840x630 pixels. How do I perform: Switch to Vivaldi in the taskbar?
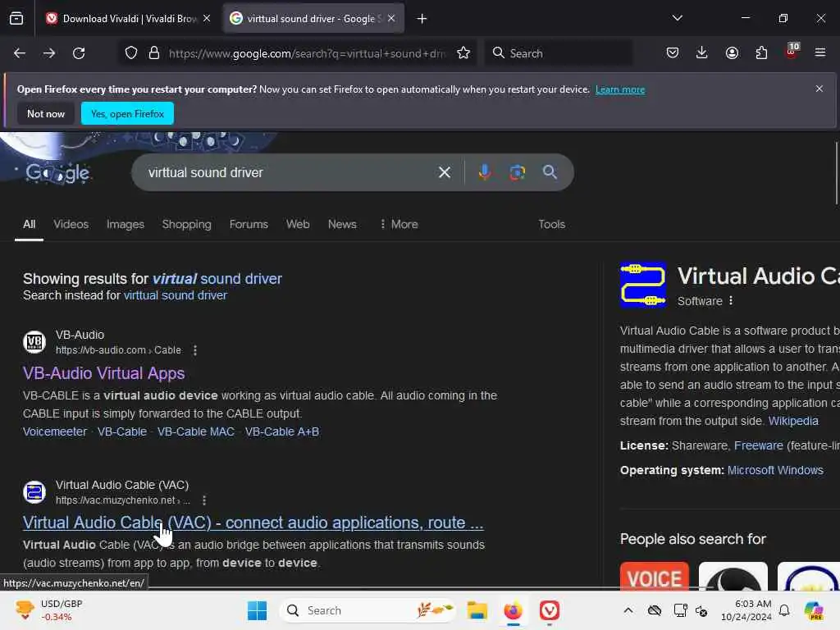tap(550, 610)
